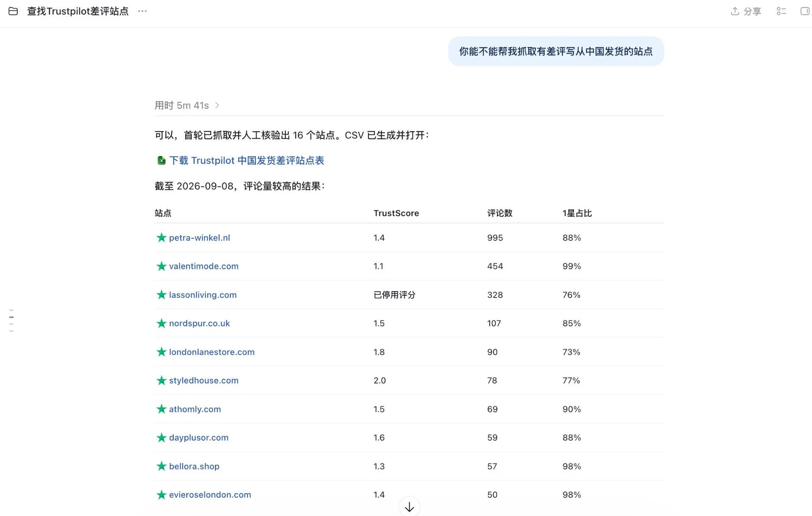Click the 76% cell for lassonliving.com
812x516 pixels.
571,295
